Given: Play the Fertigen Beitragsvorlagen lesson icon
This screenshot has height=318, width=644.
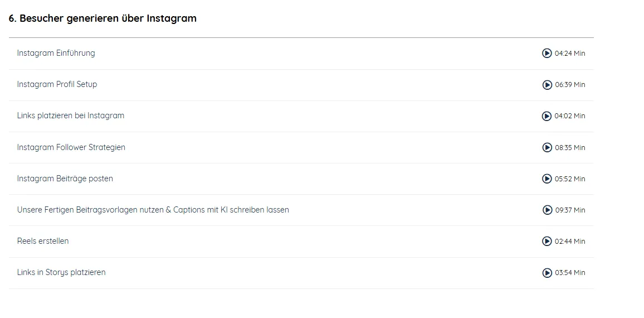Looking at the screenshot, I should click(x=547, y=210).
